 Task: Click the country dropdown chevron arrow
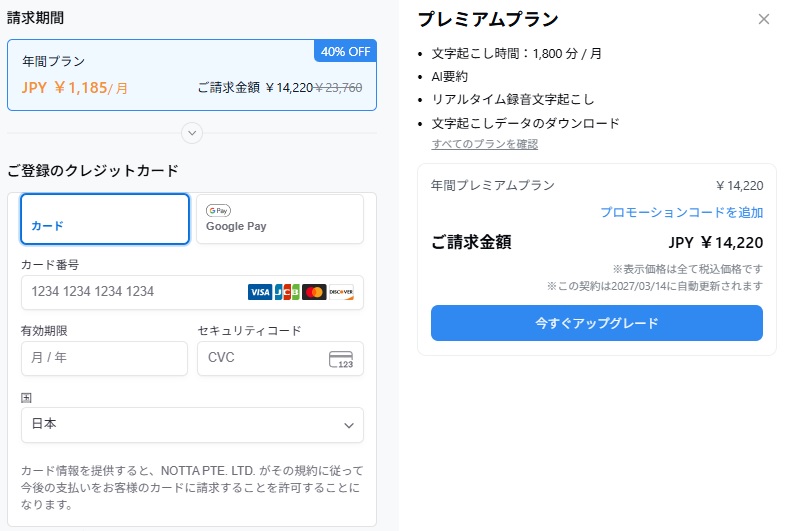349,425
